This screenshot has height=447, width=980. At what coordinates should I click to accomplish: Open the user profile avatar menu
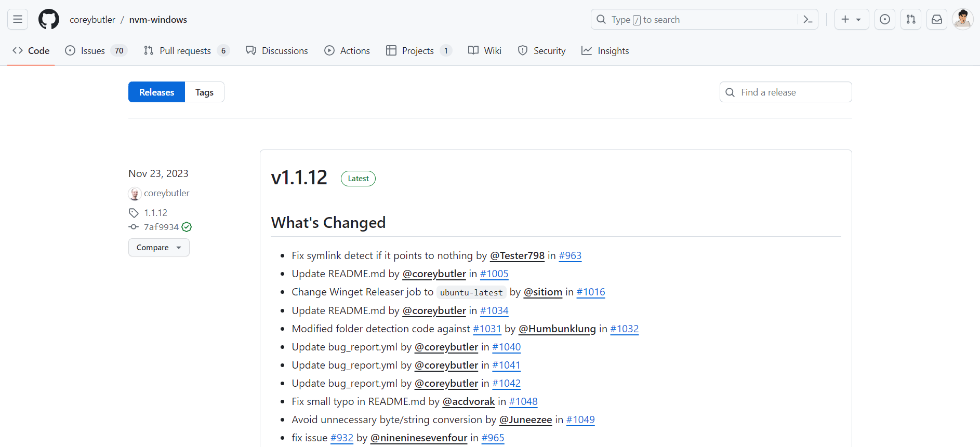point(963,19)
